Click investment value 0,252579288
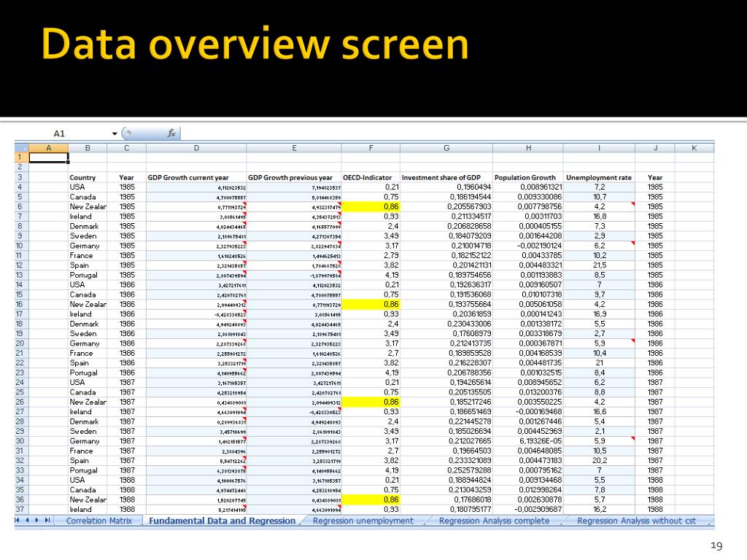Image resolution: width=747 pixels, height=560 pixels. point(446,470)
